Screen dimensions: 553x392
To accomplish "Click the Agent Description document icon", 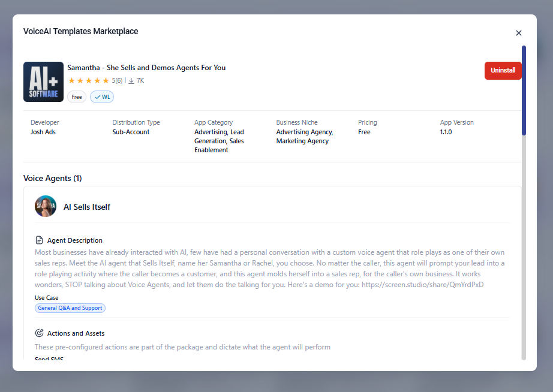I will (40, 240).
